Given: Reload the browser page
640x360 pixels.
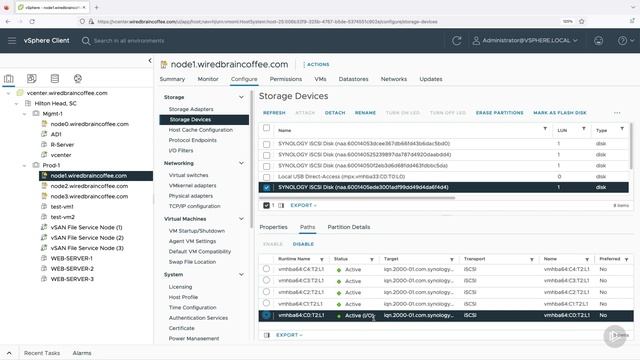Looking at the screenshot, I should [32, 21].
